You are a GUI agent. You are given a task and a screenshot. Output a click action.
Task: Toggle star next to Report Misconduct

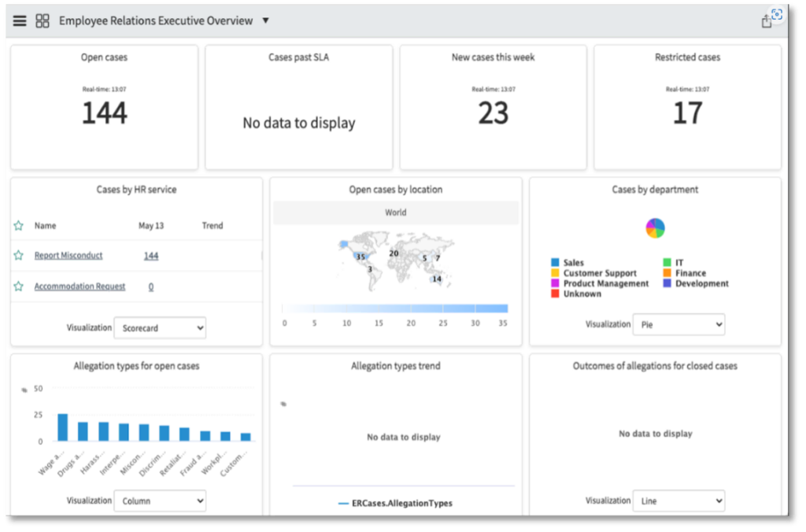18,256
